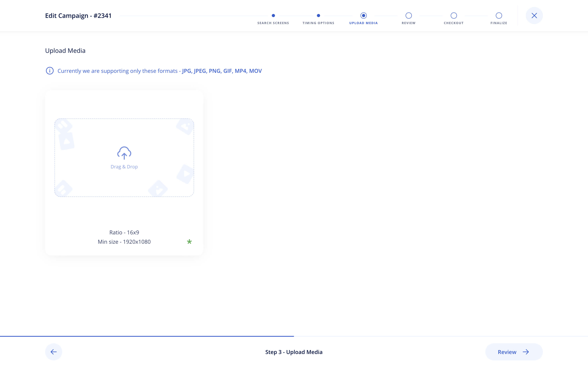Jump to the Checkout step circle

click(454, 16)
